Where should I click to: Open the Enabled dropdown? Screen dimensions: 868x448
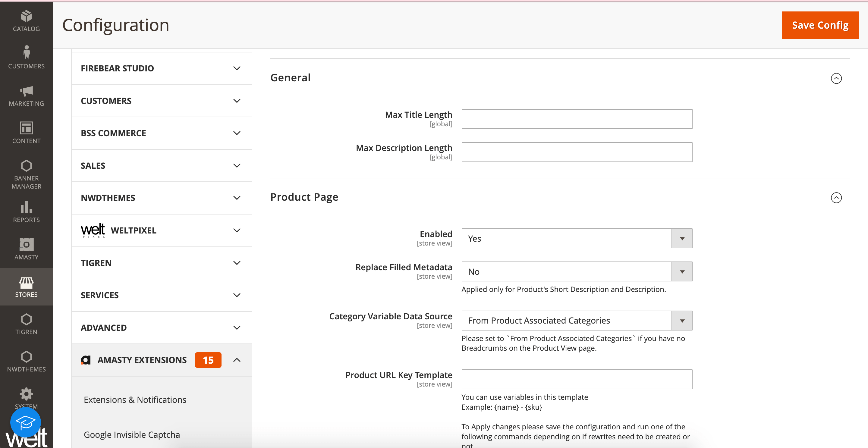(577, 239)
